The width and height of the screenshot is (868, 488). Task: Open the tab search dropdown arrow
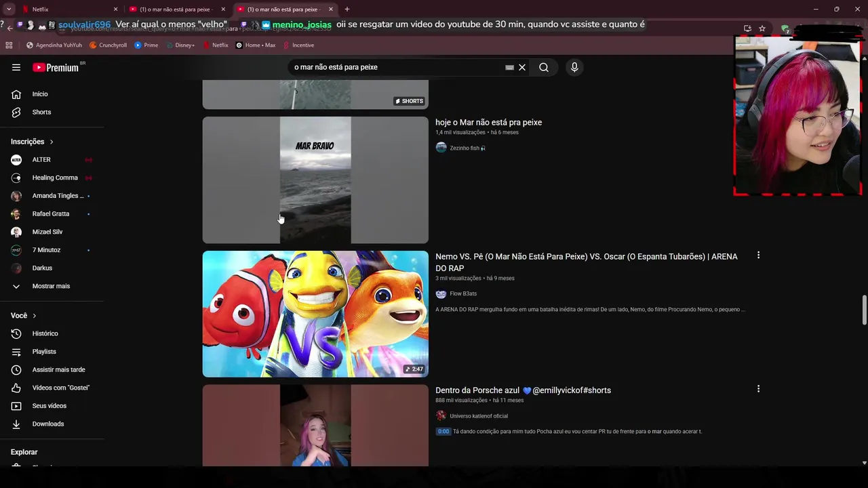(x=9, y=9)
